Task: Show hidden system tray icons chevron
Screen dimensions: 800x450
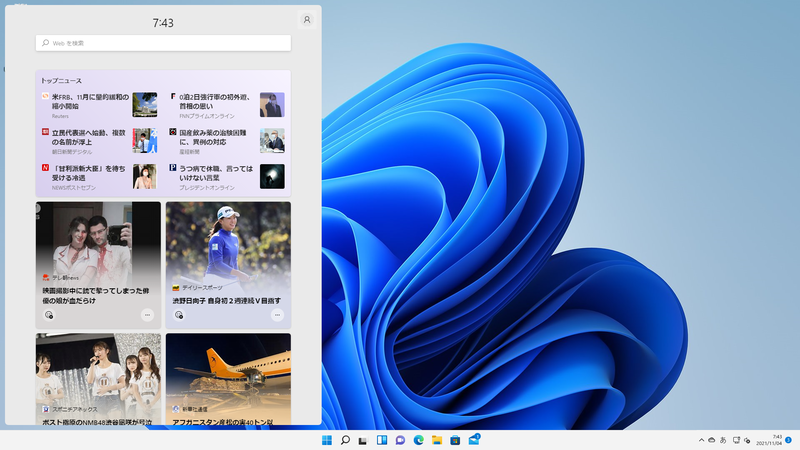Action: click(702, 440)
